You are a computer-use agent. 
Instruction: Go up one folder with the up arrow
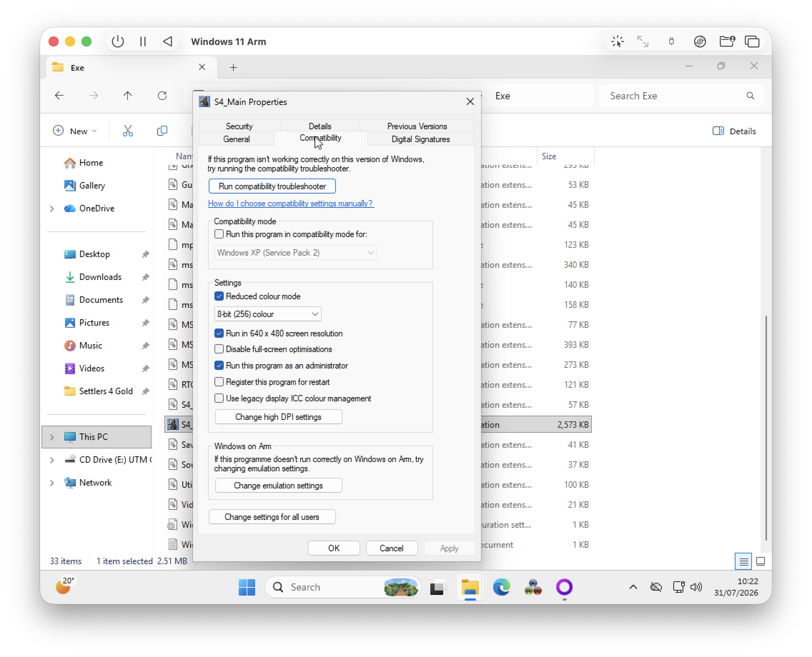click(128, 96)
